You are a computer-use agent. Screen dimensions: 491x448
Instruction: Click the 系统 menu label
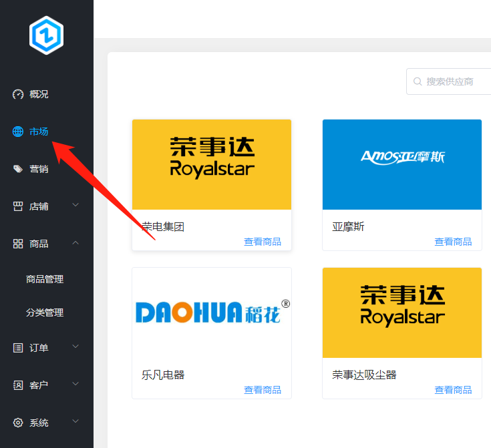coord(39,423)
